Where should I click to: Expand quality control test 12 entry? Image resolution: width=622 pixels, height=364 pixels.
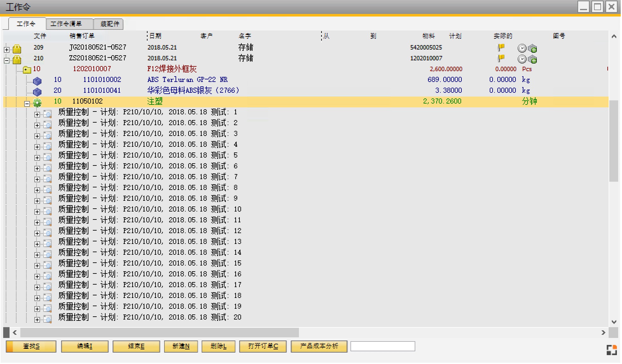[37, 233]
